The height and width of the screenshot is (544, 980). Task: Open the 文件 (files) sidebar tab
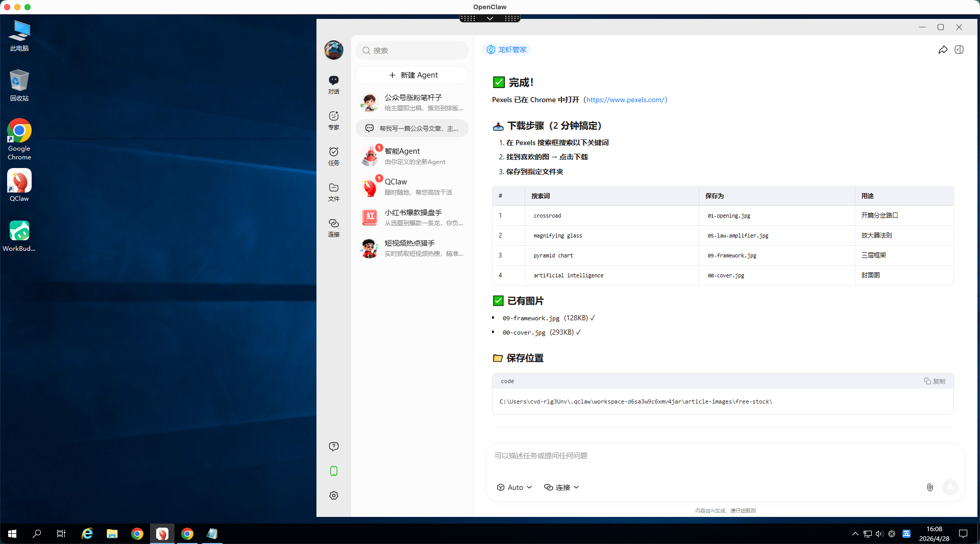(x=334, y=192)
